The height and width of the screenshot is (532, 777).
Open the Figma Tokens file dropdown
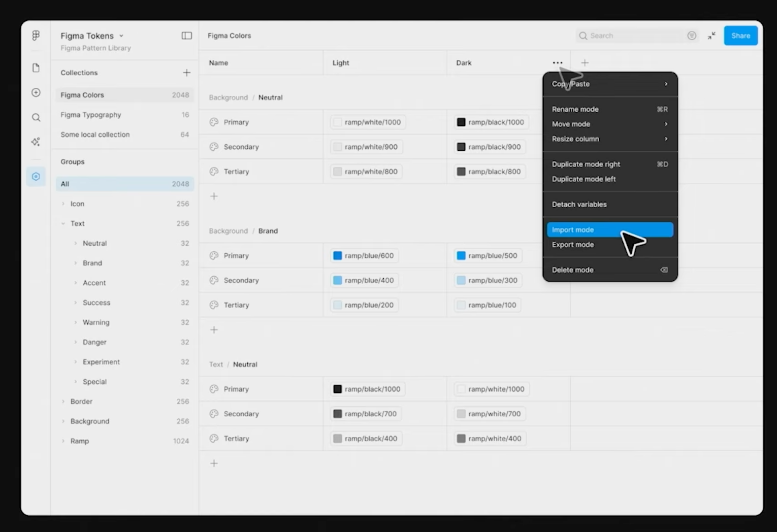click(121, 36)
